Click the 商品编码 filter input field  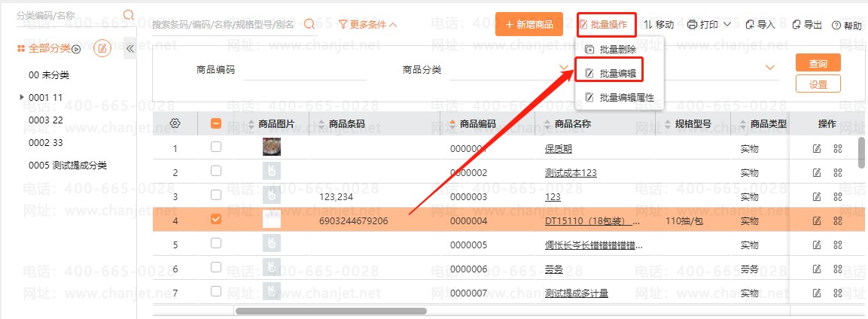(x=304, y=70)
